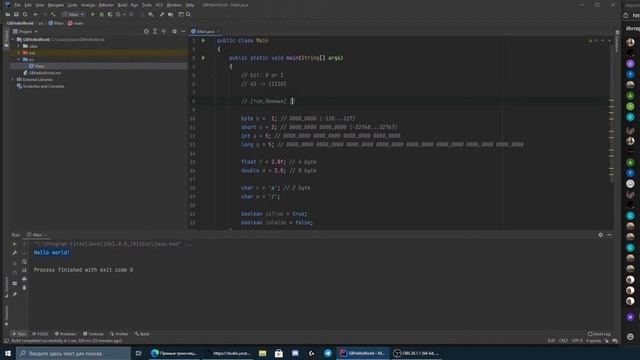Click the UTF-8 encoding status widget
Screen dimensions: 640x360
(577, 340)
